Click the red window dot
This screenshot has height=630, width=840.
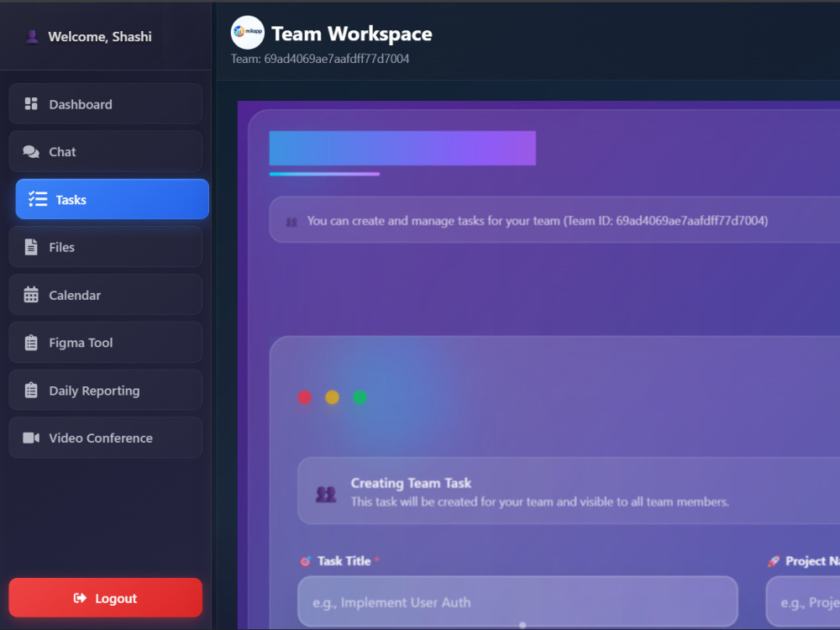[305, 397]
